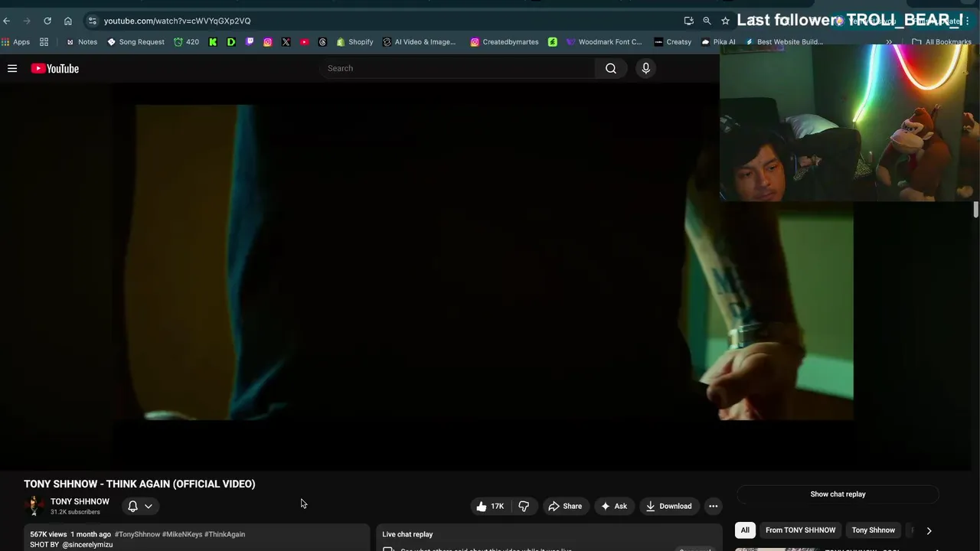Open the Createdbymartes bookmark

click(x=504, y=42)
